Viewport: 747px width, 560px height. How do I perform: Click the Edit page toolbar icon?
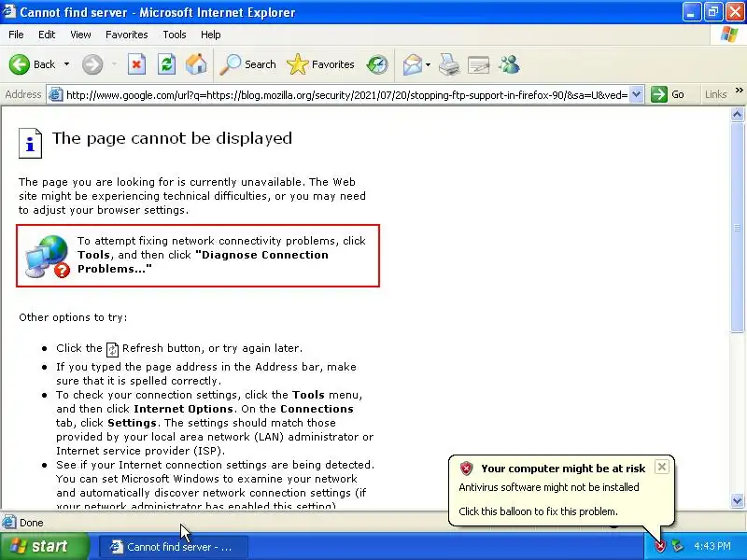479,64
